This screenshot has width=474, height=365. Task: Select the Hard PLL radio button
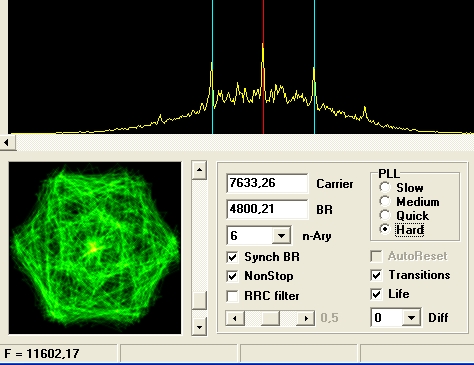pos(385,229)
